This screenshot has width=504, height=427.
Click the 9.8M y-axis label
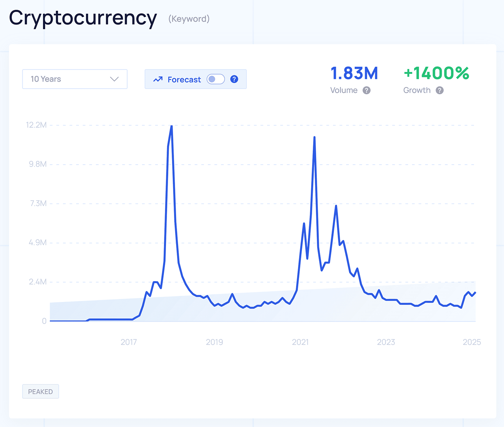point(38,164)
